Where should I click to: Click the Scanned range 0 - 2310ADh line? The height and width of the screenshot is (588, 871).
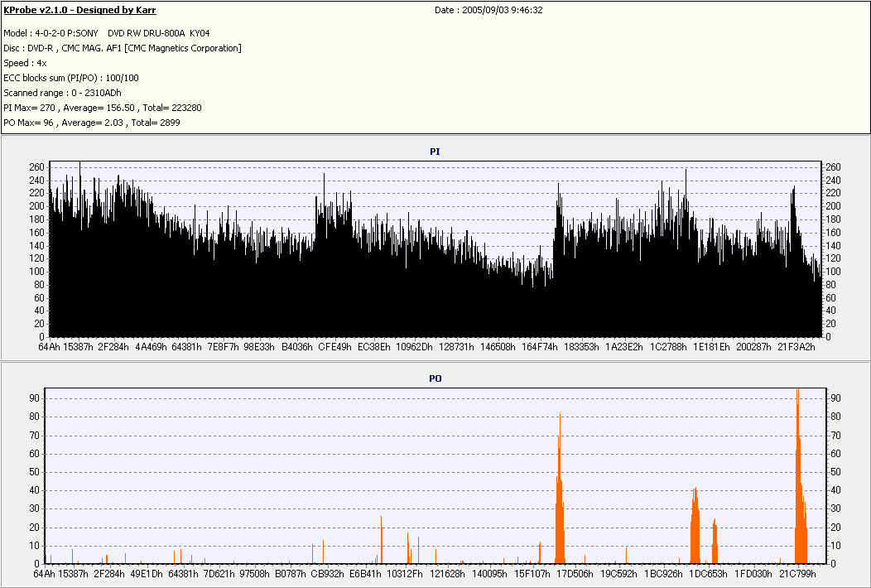(62, 93)
